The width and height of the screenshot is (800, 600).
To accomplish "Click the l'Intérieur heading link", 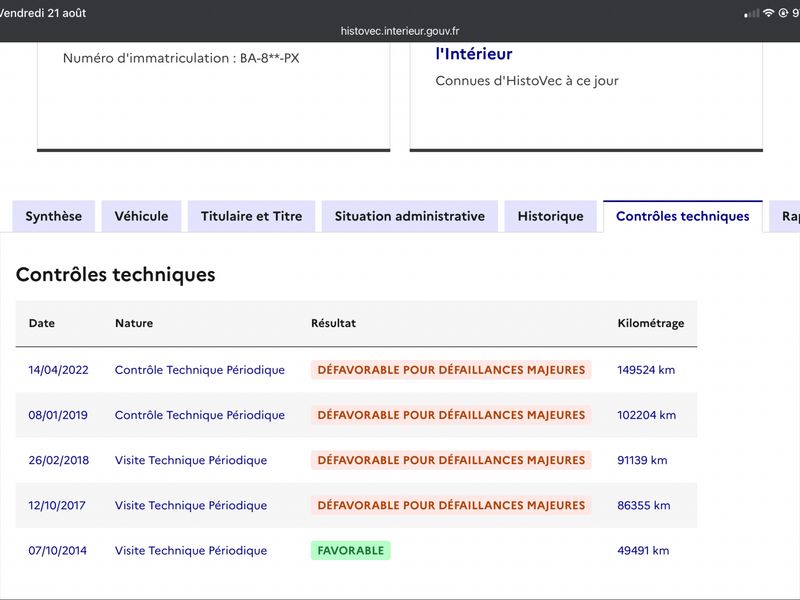I will [473, 54].
